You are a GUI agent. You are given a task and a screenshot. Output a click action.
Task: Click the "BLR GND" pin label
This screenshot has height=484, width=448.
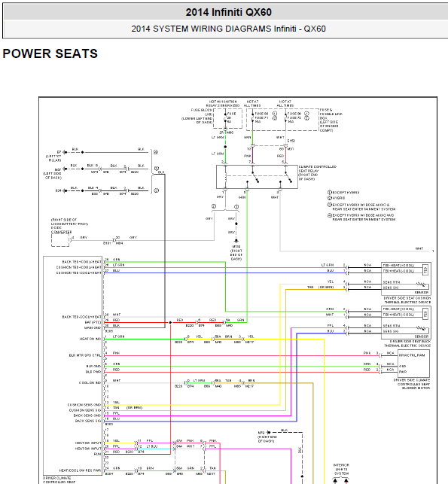pos(93,367)
